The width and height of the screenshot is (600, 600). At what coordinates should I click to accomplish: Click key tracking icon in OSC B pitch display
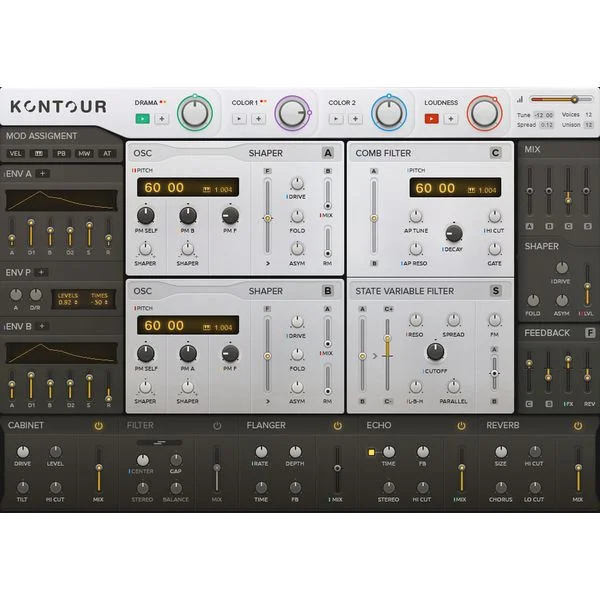coord(207,328)
